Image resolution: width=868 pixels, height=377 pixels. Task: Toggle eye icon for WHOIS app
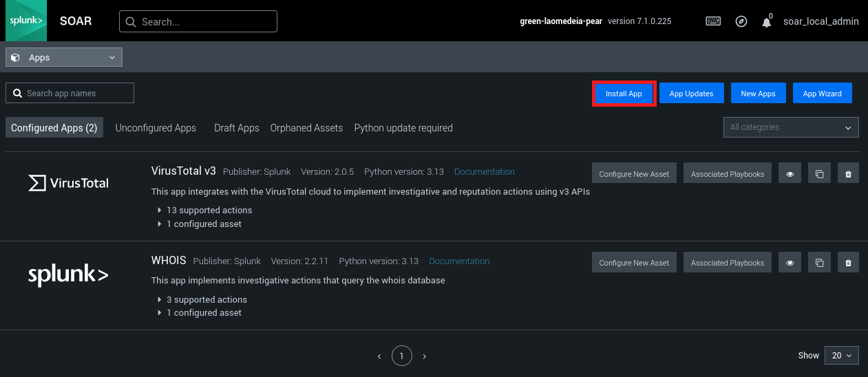[x=790, y=263]
